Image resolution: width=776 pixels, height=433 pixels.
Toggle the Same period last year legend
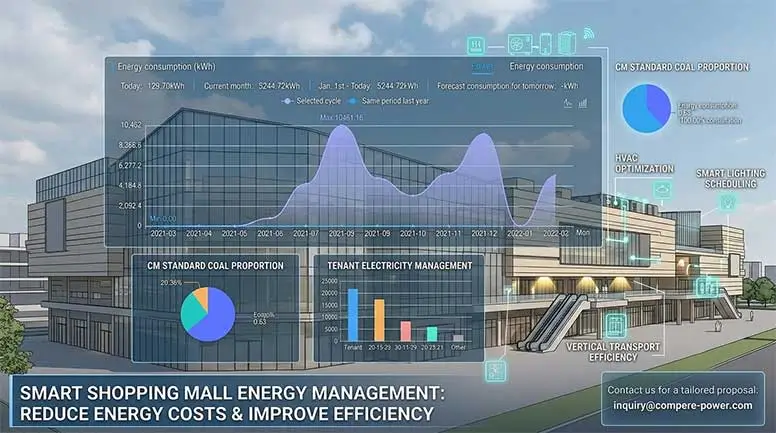tap(388, 101)
